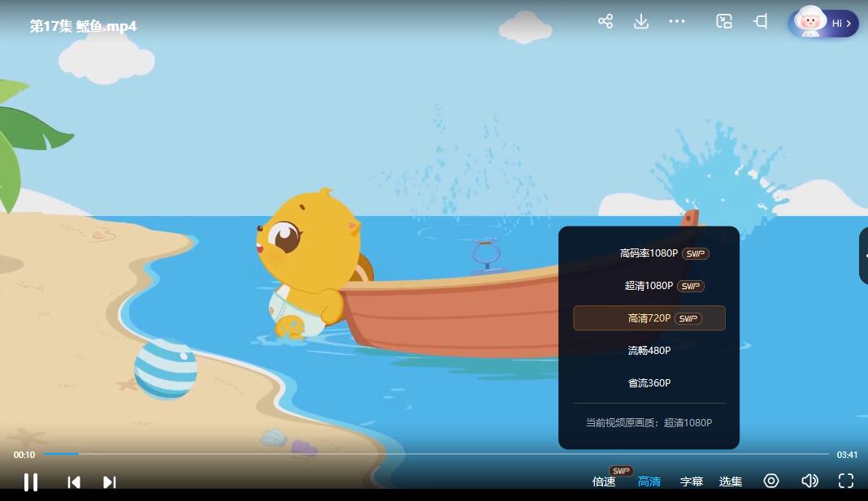Click the rotate screen icon
This screenshot has width=868, height=501.
click(x=761, y=22)
